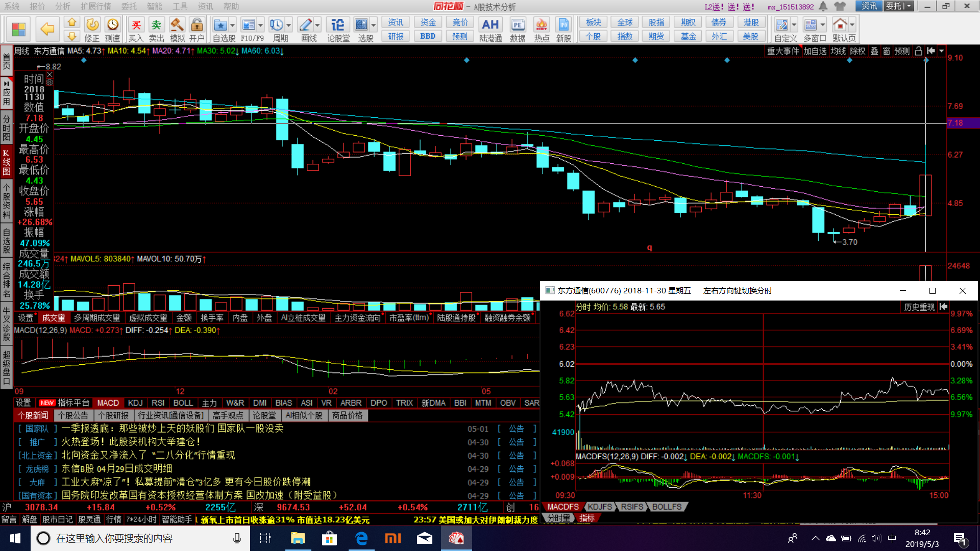Viewport: 980px width, 551px height.
Task: Click the 选股 stock picker icon
Action: point(361,25)
